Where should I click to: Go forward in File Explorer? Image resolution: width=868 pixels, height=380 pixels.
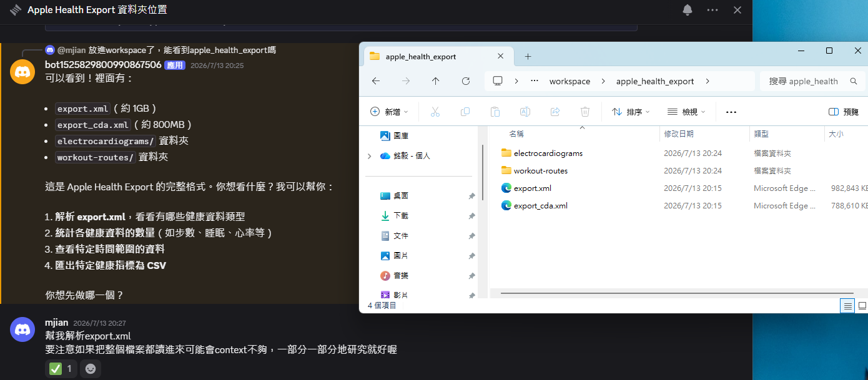click(x=406, y=81)
